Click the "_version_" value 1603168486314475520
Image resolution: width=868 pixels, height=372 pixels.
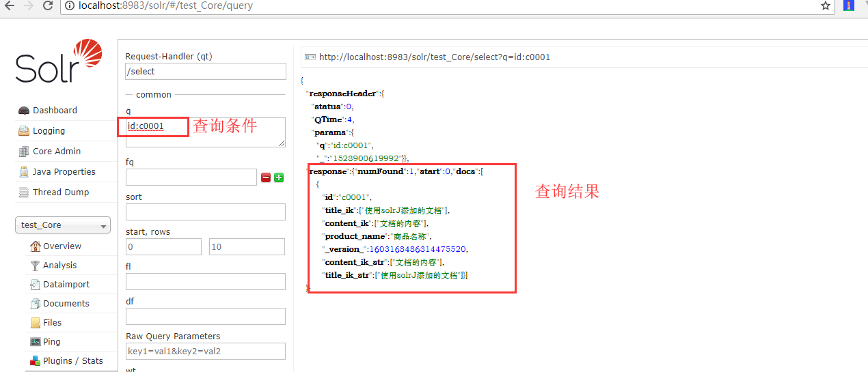[x=417, y=249]
